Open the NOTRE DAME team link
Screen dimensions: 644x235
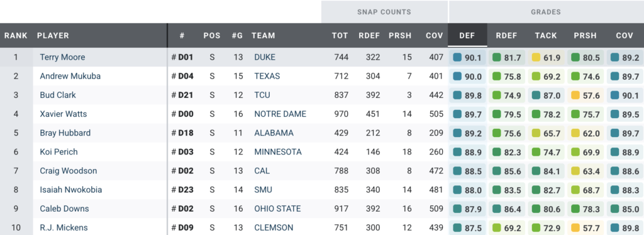pos(280,114)
